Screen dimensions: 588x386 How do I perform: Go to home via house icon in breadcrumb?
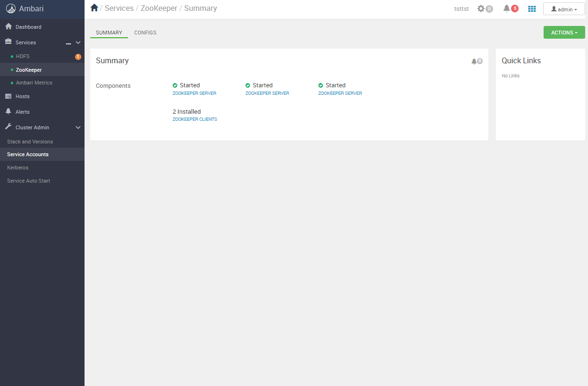point(94,8)
